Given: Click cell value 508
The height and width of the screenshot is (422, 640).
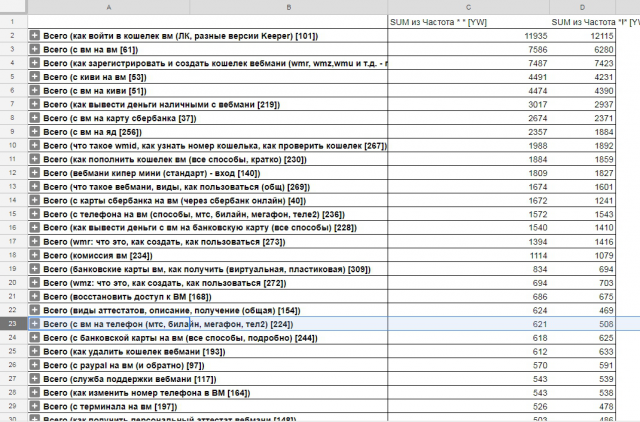Looking at the screenshot, I should click(606, 324).
